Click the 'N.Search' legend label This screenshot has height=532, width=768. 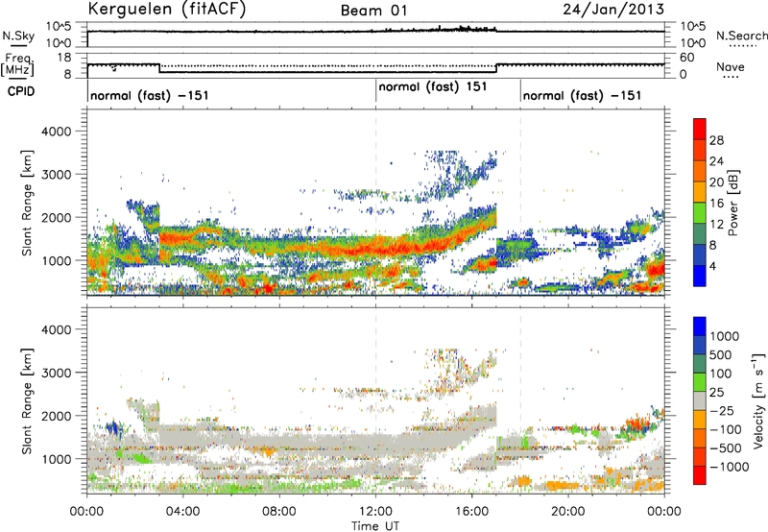coord(742,36)
